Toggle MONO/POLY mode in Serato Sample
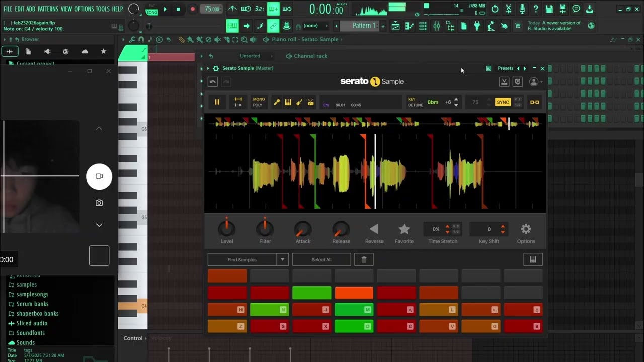The height and width of the screenshot is (362, 644). click(259, 102)
